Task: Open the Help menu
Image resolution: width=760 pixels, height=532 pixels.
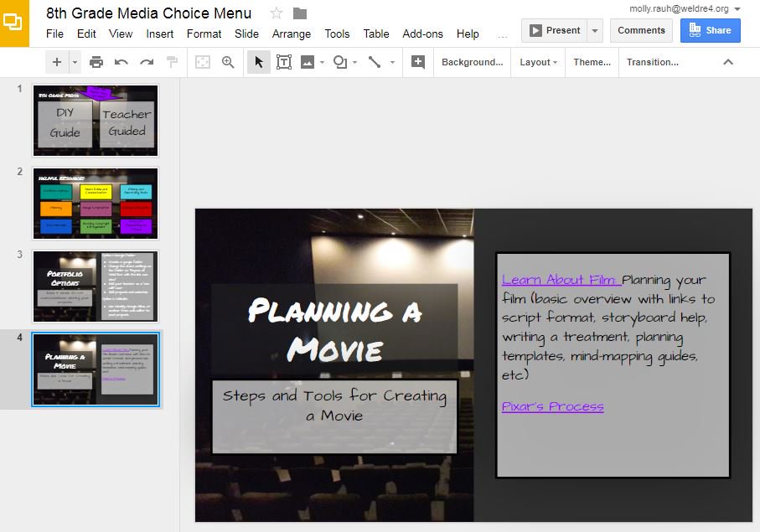Action: pos(468,34)
